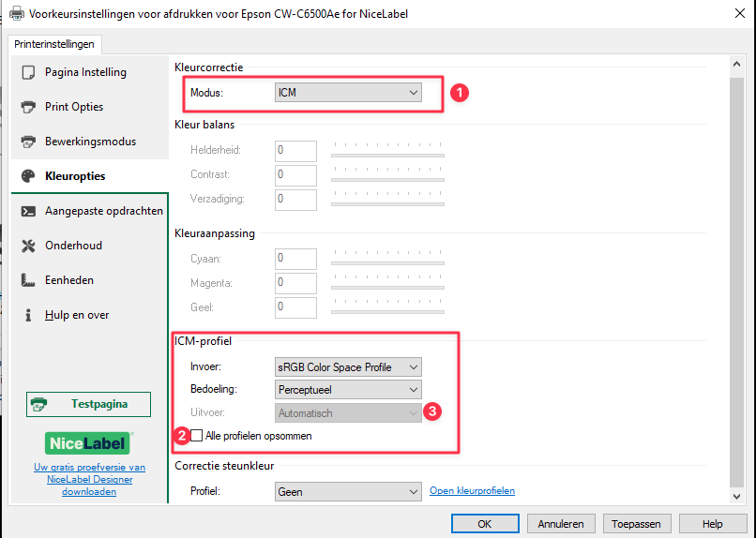
Task: Open the Onderhoud section
Action: [x=90, y=246]
